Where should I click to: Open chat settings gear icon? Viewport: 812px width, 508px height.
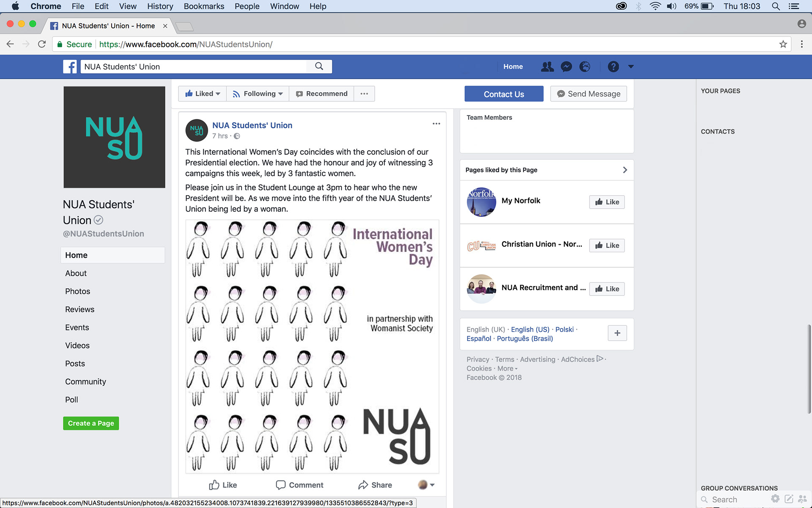(x=775, y=499)
